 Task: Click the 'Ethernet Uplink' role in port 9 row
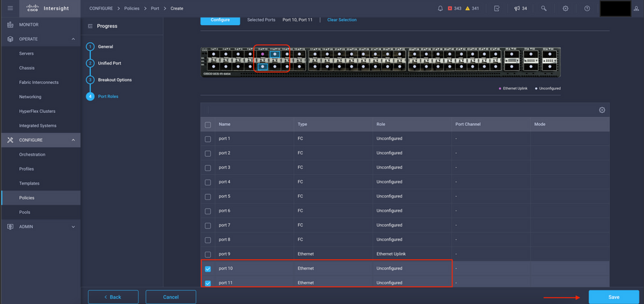click(391, 254)
